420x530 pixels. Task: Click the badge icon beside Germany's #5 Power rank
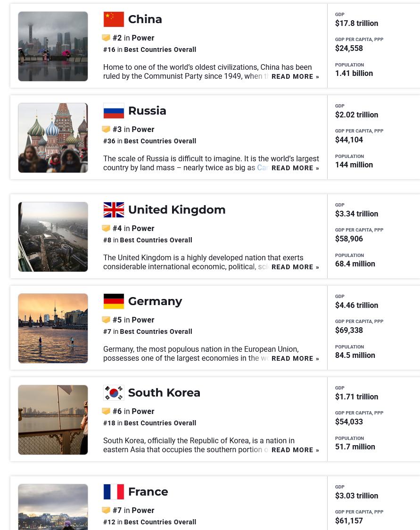(106, 320)
